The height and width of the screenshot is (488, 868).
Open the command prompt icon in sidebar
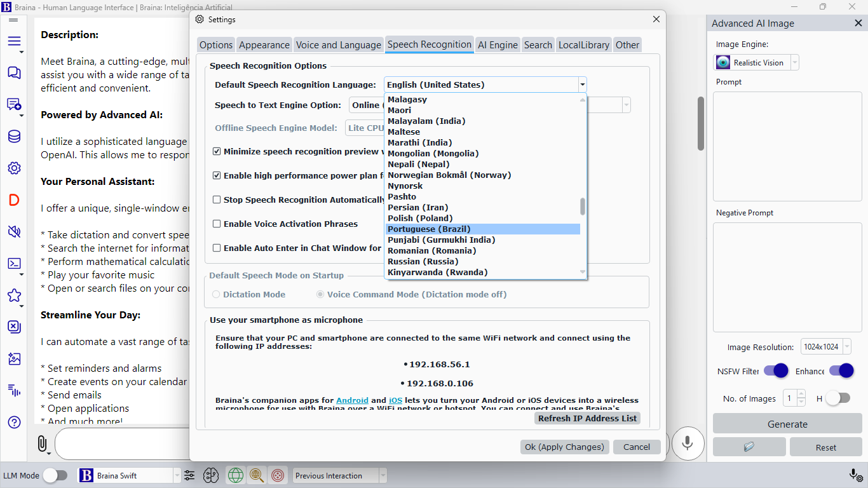14,263
